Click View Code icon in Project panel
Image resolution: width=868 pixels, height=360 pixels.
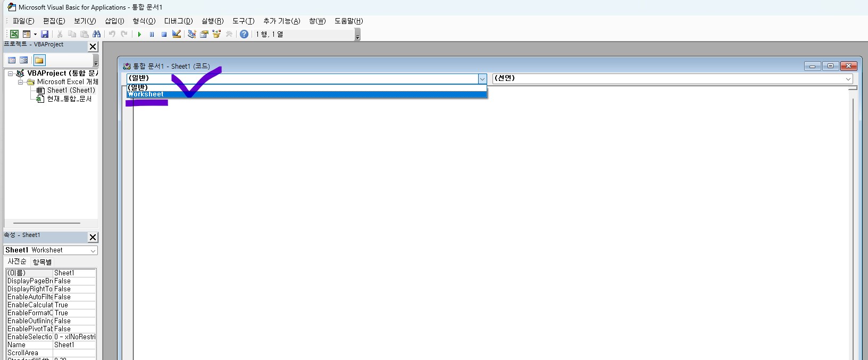tap(12, 60)
